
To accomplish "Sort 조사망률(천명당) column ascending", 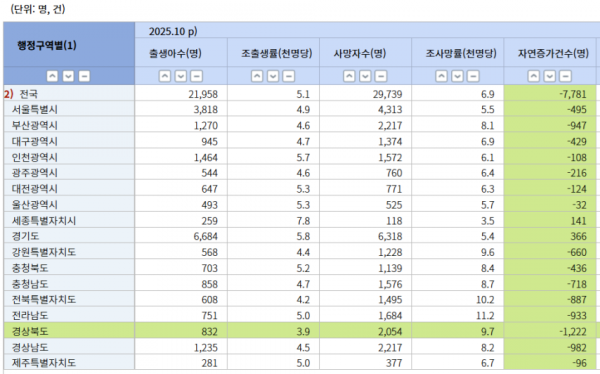I will coord(441,76).
